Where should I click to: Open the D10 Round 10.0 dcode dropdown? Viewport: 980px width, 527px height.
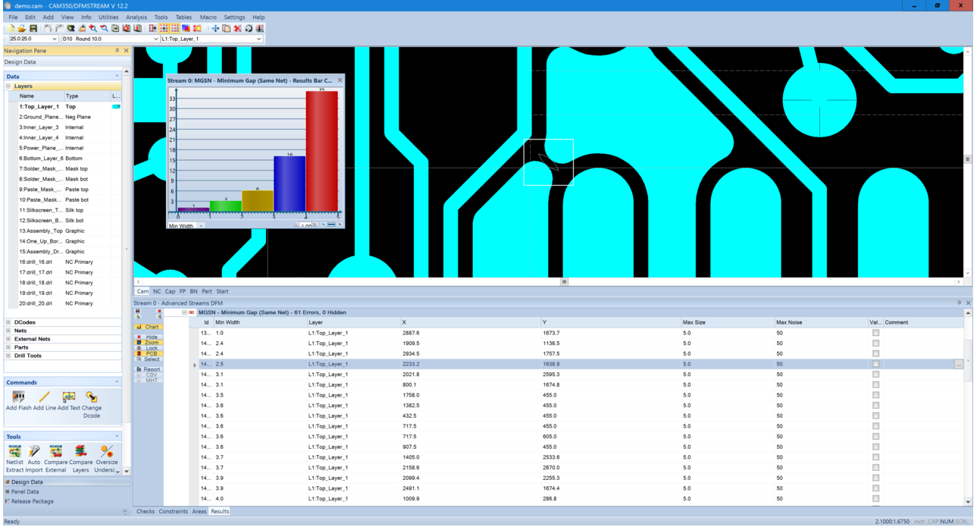tap(156, 39)
